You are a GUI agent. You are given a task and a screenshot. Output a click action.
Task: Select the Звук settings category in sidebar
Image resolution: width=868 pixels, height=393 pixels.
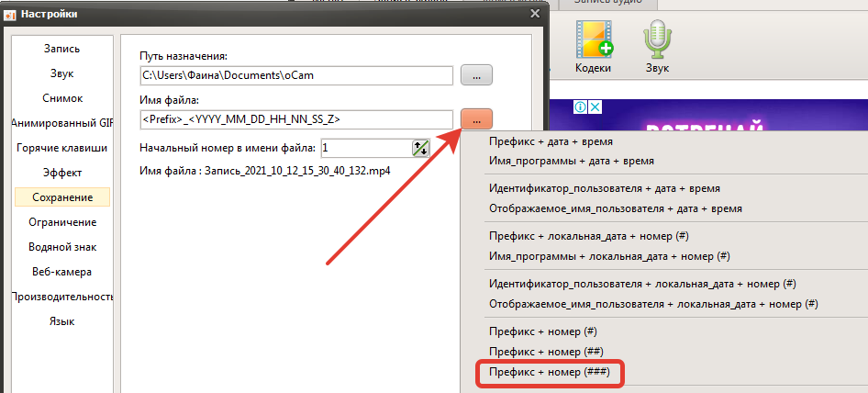tap(62, 73)
